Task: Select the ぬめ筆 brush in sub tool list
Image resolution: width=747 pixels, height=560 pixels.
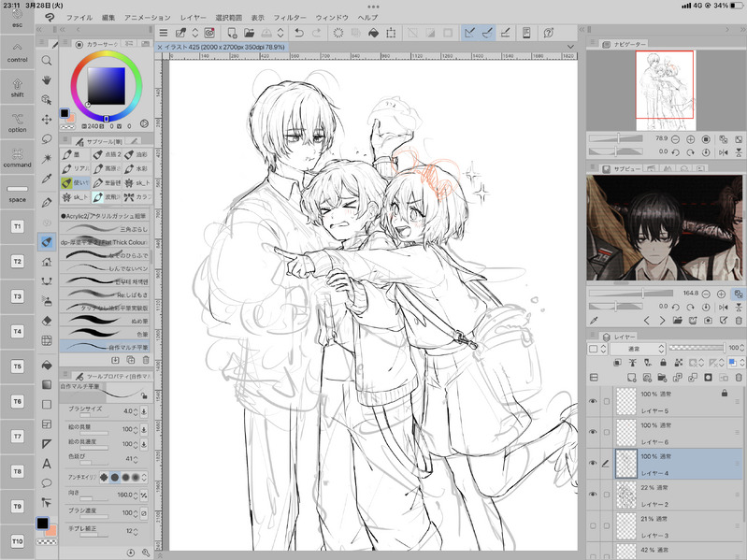Action: (105, 320)
